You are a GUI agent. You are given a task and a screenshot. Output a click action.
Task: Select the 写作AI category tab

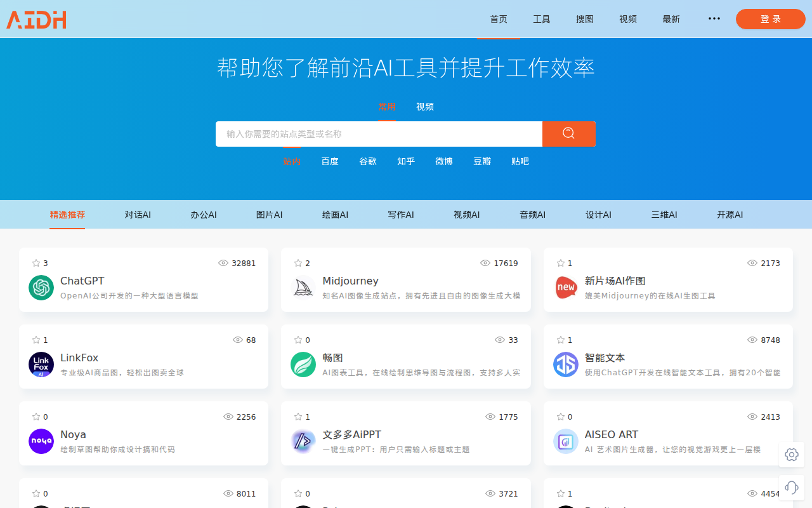[x=401, y=215]
